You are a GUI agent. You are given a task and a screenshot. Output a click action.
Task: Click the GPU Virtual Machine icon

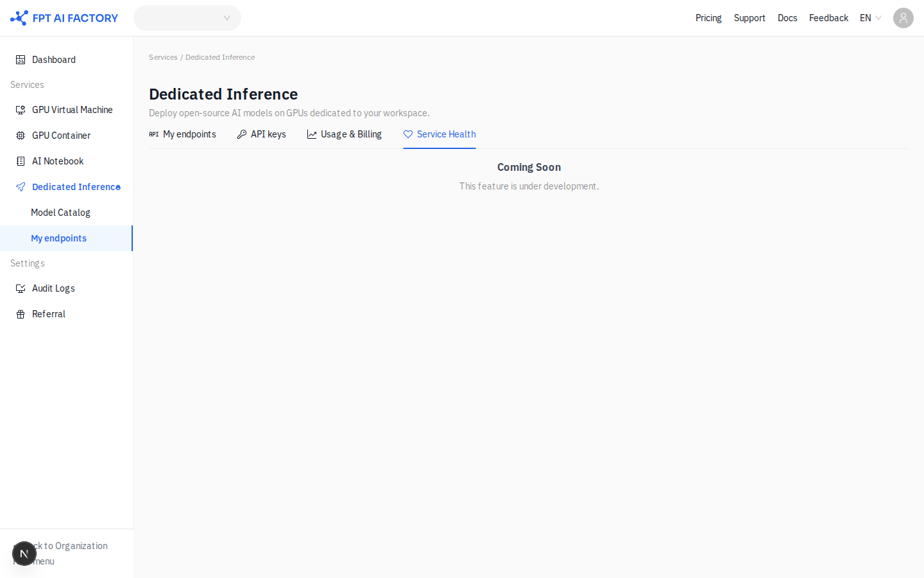(21, 110)
